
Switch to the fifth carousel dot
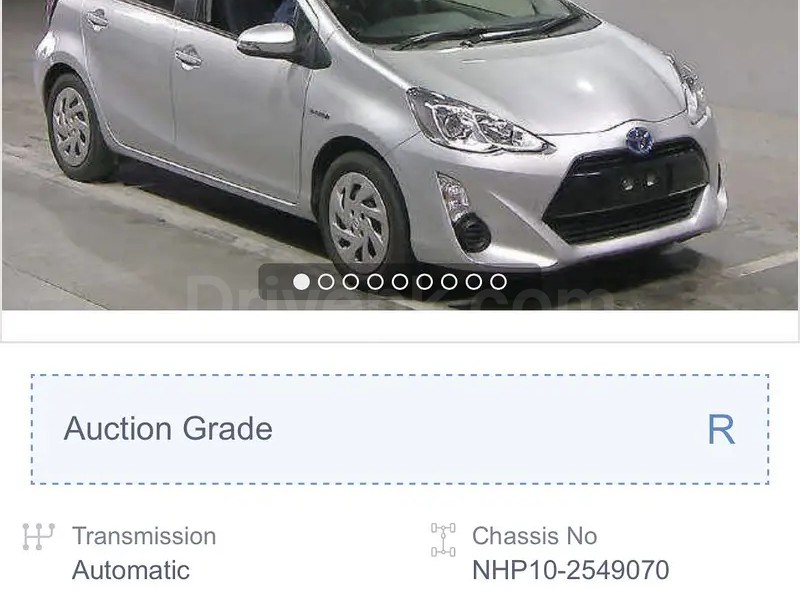pyautogui.click(x=399, y=282)
